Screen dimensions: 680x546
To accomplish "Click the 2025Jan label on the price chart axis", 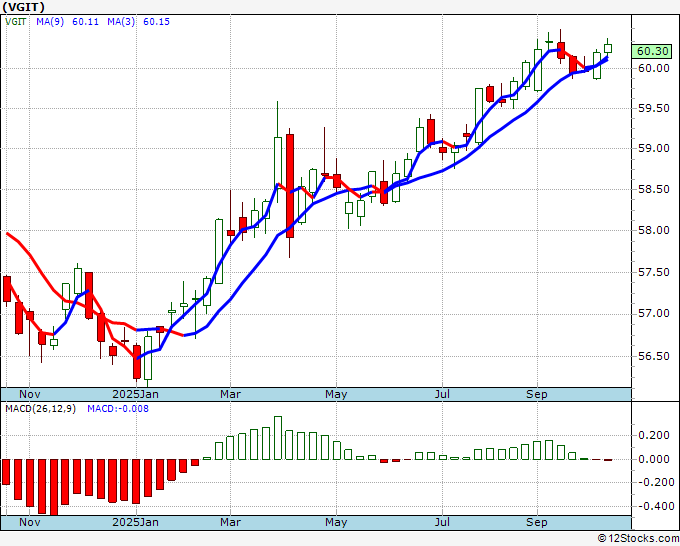I will pos(135,394).
